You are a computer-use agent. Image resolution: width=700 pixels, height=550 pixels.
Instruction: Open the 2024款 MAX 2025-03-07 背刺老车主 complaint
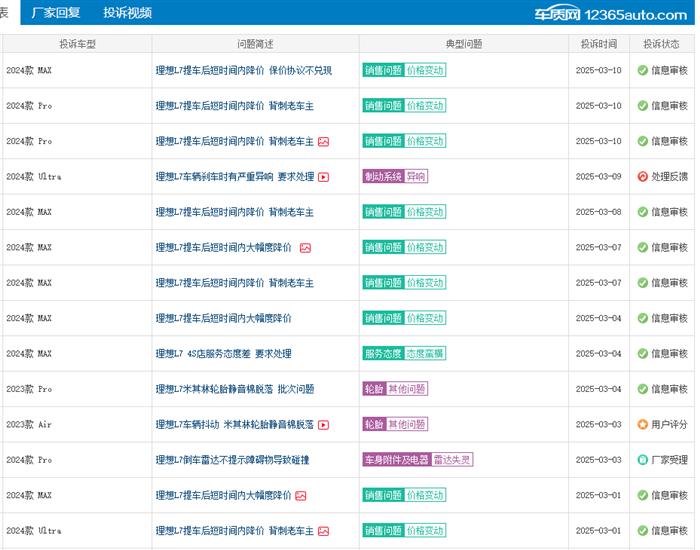[x=235, y=283]
